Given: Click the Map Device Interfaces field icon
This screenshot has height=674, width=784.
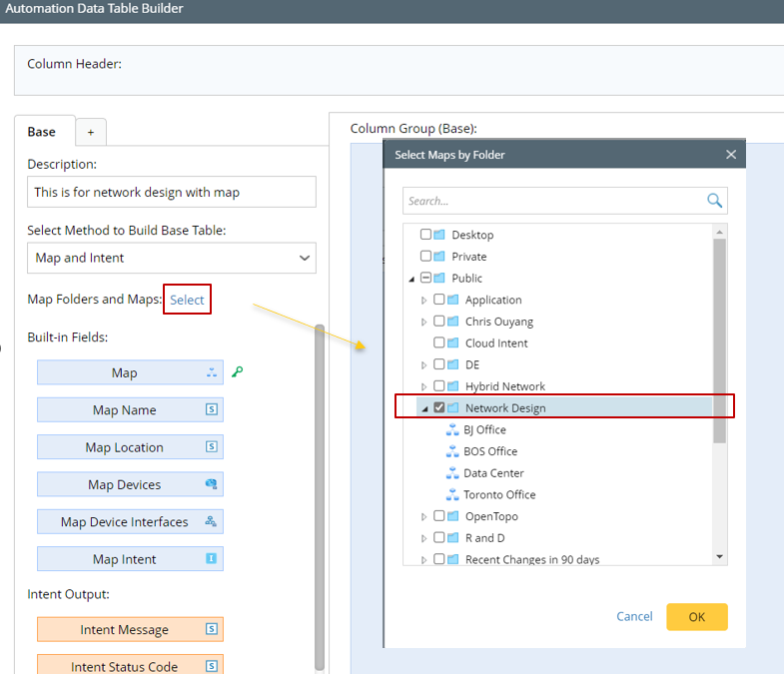Looking at the screenshot, I should click(211, 522).
